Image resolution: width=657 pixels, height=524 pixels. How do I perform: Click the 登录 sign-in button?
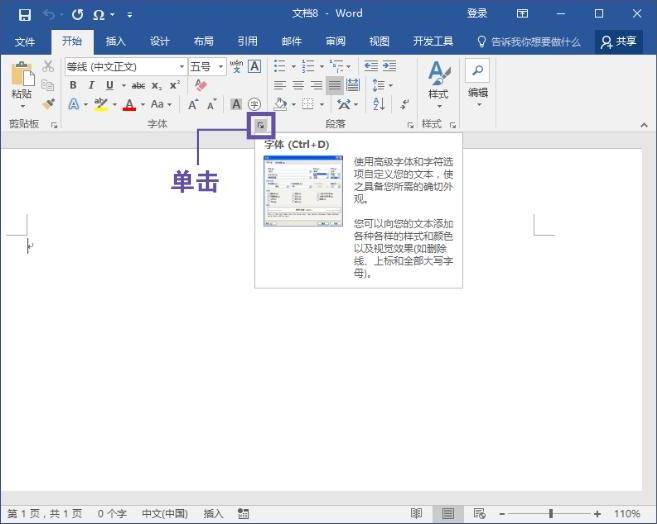477,14
